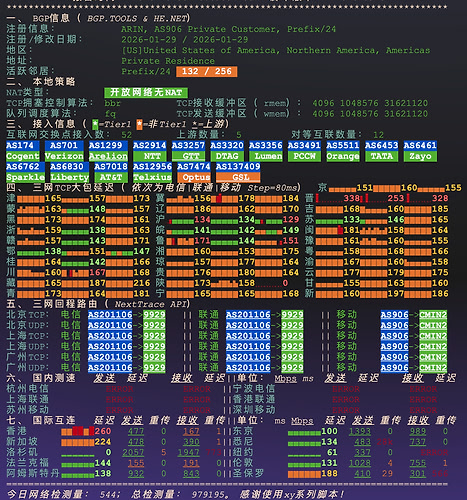Select AS201106 under 电信 in 北京TCP row
This screenshot has height=500, width=467.
[110, 315]
